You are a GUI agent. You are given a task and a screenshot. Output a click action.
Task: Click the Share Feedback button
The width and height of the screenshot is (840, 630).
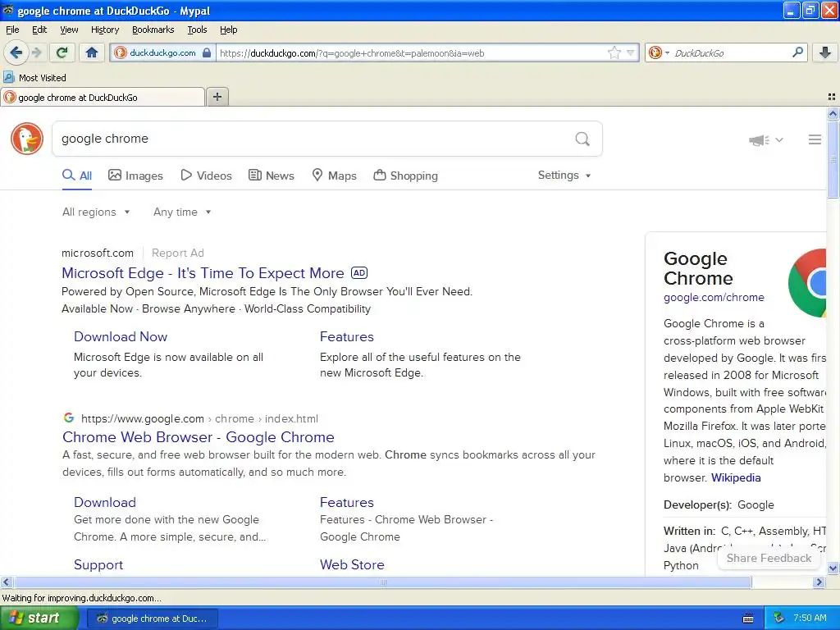point(768,558)
